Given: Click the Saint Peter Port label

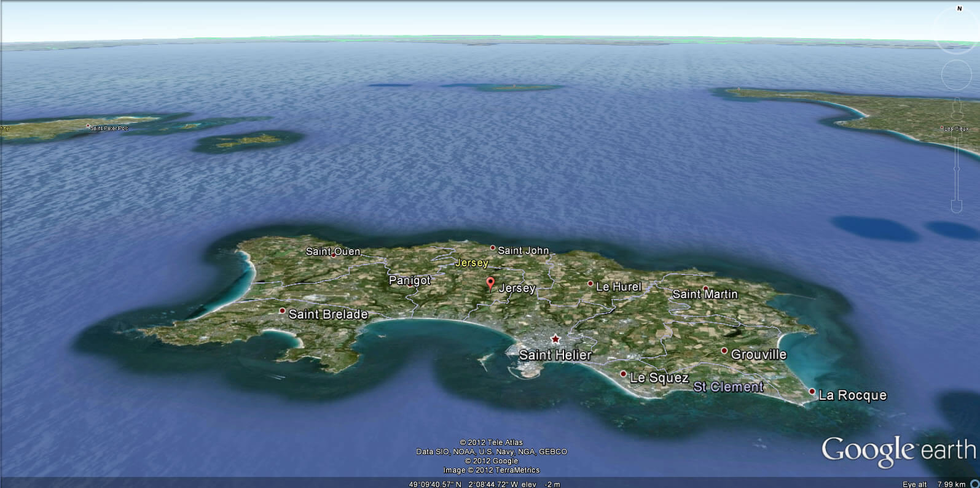Looking at the screenshot, I should click(109, 128).
